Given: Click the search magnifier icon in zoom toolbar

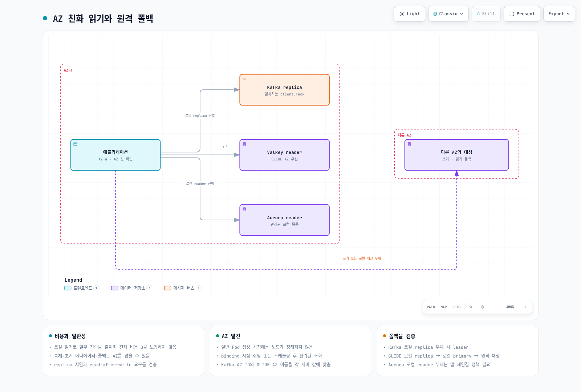Looking at the screenshot, I should pyautogui.click(x=471, y=307).
